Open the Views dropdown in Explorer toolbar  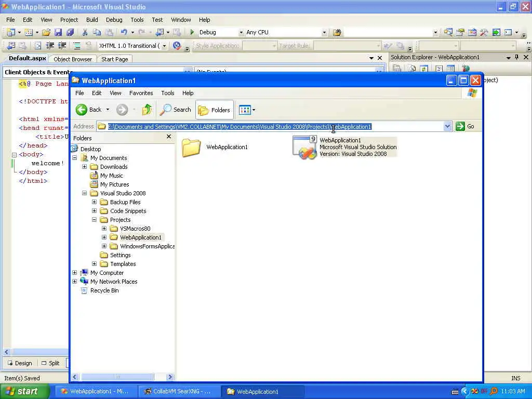point(247,110)
